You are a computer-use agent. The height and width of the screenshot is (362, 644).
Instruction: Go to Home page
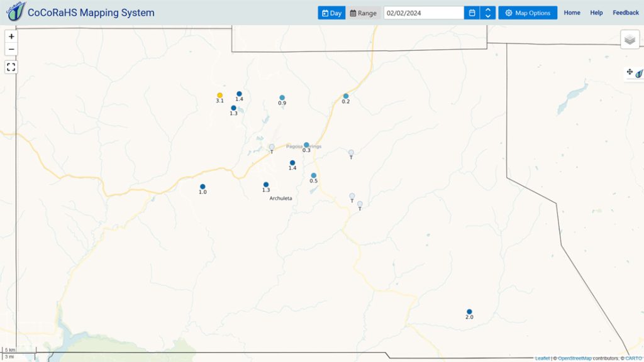pyautogui.click(x=572, y=13)
